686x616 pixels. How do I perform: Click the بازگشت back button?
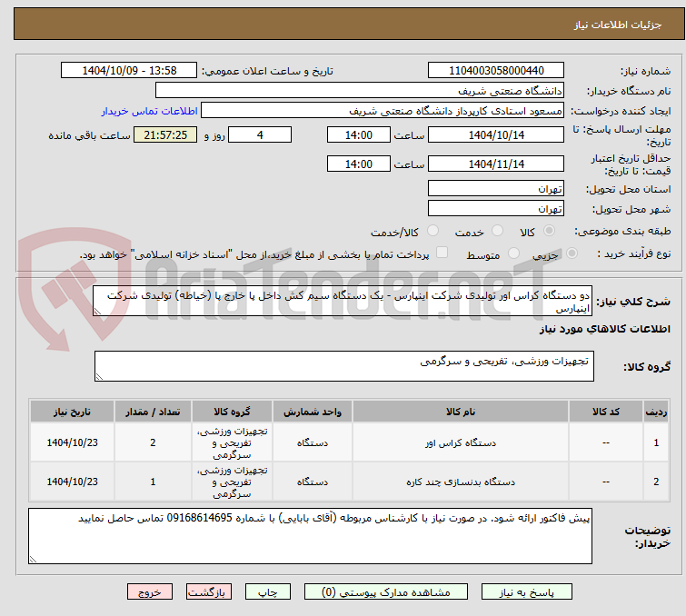[209, 592]
